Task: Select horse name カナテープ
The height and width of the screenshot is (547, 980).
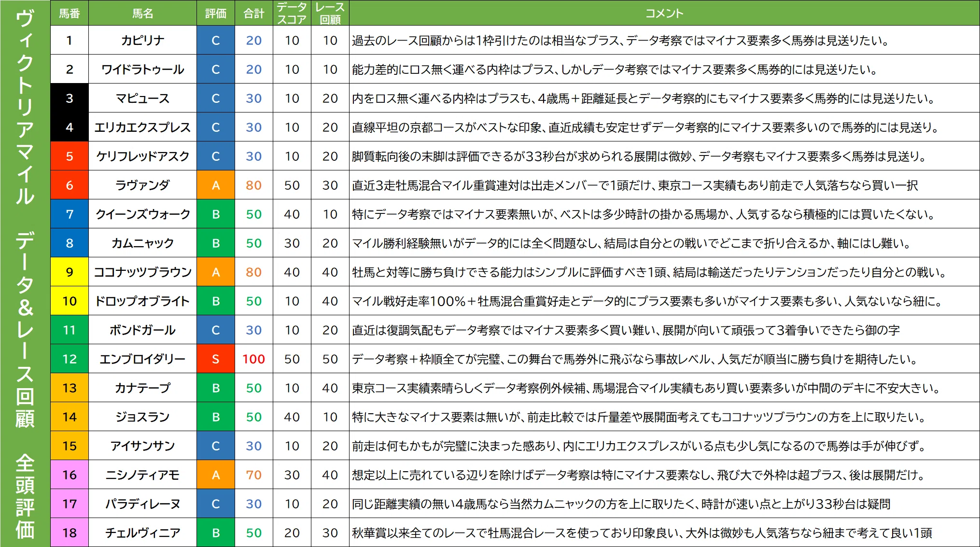Action: point(142,388)
